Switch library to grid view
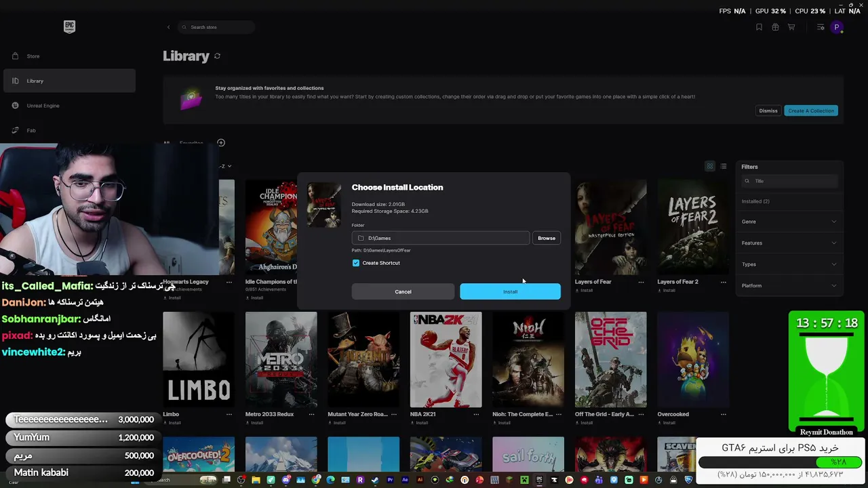This screenshot has width=868, height=488. pos(710,167)
